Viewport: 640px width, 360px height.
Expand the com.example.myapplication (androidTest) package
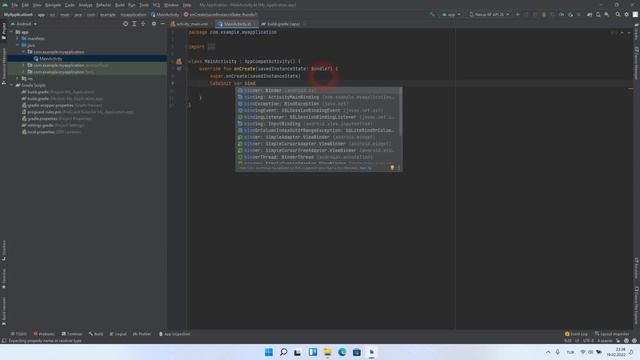tap(23, 65)
